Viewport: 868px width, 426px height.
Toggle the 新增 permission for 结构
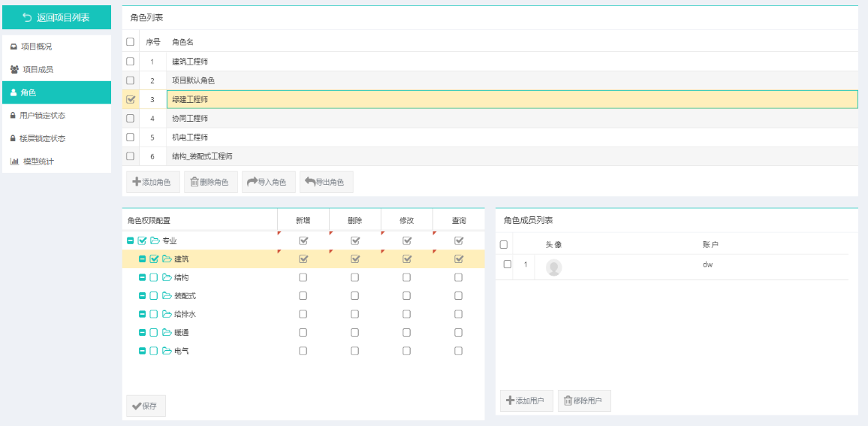tap(303, 277)
